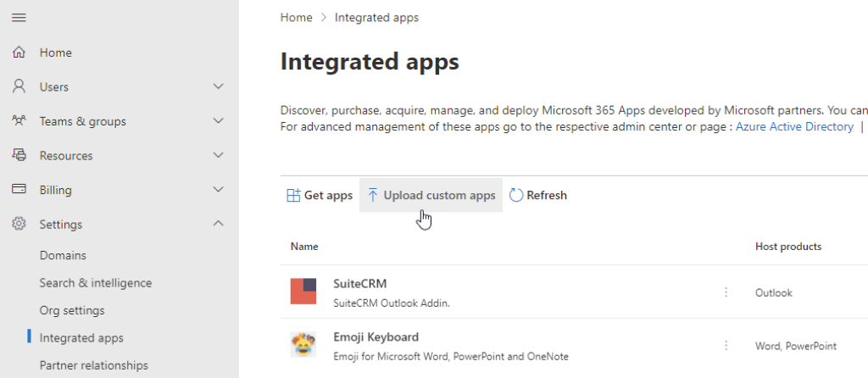This screenshot has width=868, height=378.
Task: Open the Azure Active Directory link
Action: [794, 126]
